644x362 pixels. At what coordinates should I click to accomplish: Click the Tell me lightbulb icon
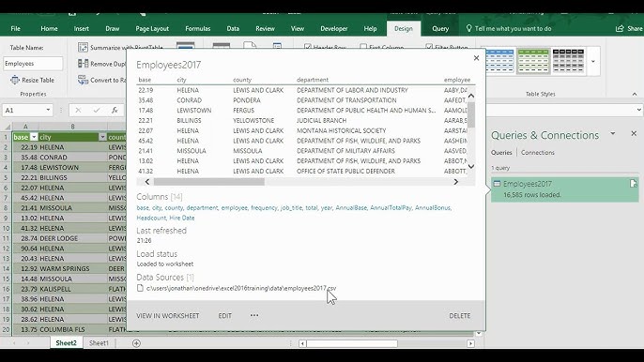[x=468, y=28]
